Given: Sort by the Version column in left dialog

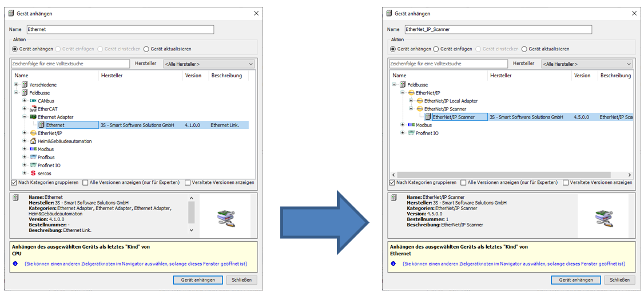Looking at the screenshot, I should click(x=193, y=76).
